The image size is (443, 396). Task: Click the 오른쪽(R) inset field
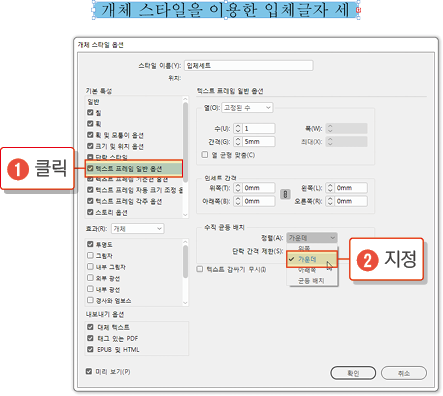[x=351, y=201]
